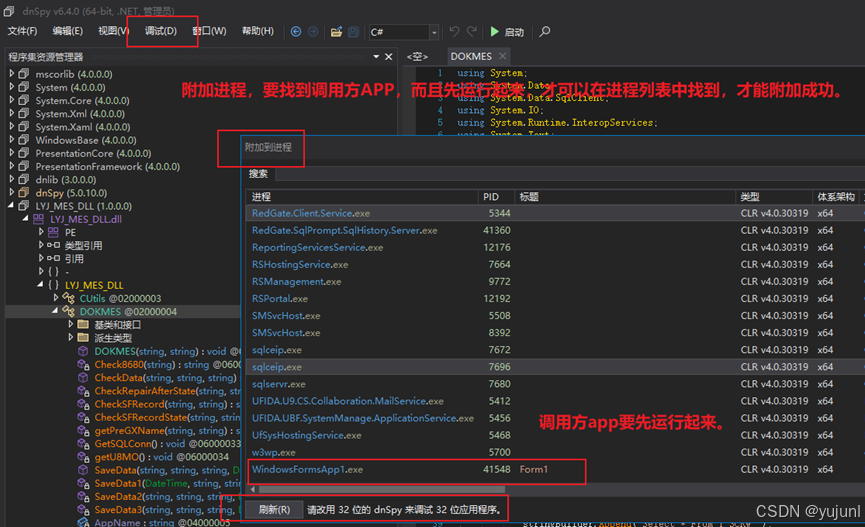
Task: Click the LYJ_MES_DLL.dll module icon
Action: [38, 219]
